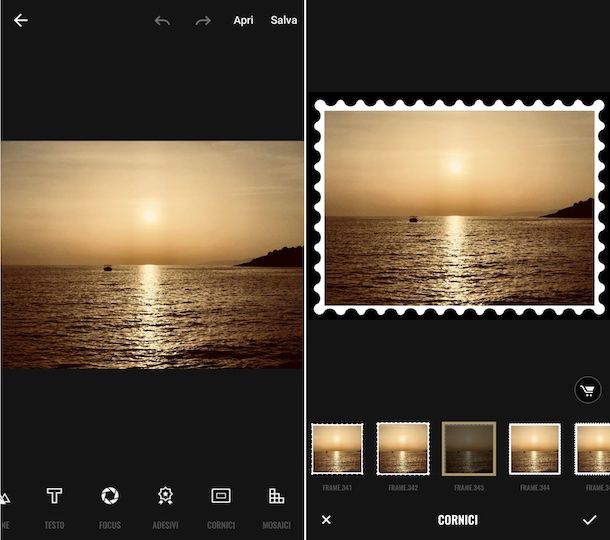This screenshot has width=610, height=540.
Task: Undo the last edit
Action: tap(162, 21)
